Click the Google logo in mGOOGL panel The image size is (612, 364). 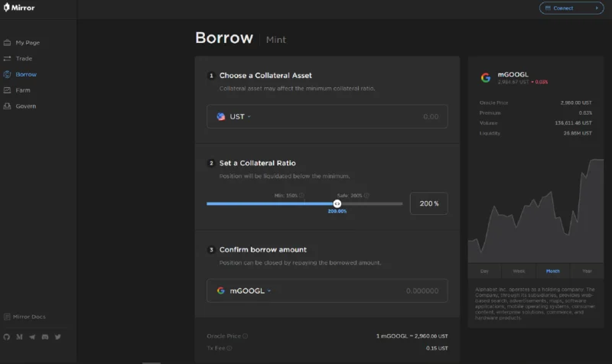coord(486,78)
